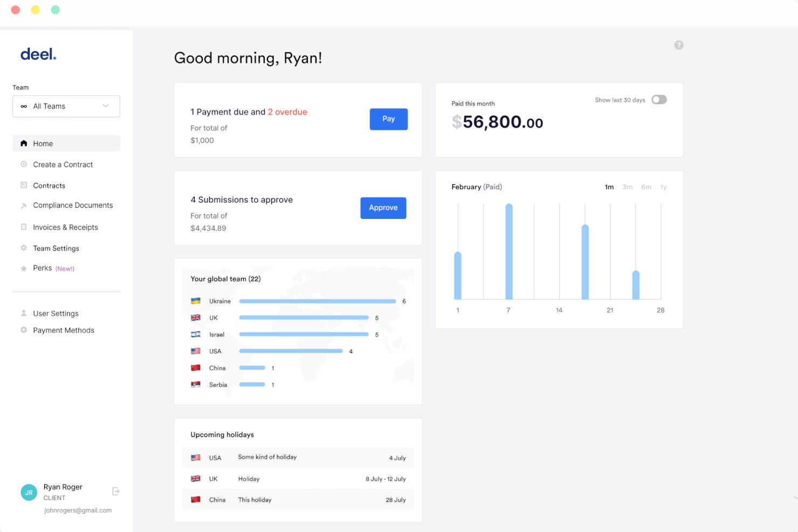Select the 3m chart period
The height and width of the screenshot is (532, 798).
pos(628,187)
